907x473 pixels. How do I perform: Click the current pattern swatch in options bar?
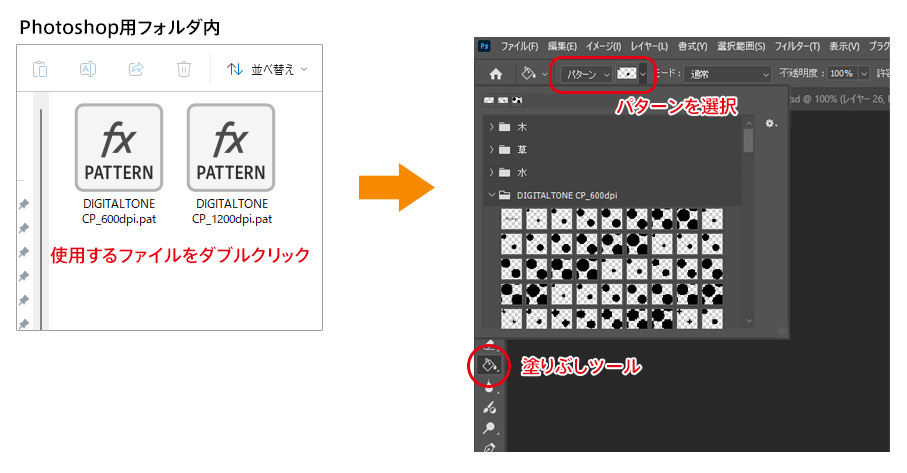[626, 74]
